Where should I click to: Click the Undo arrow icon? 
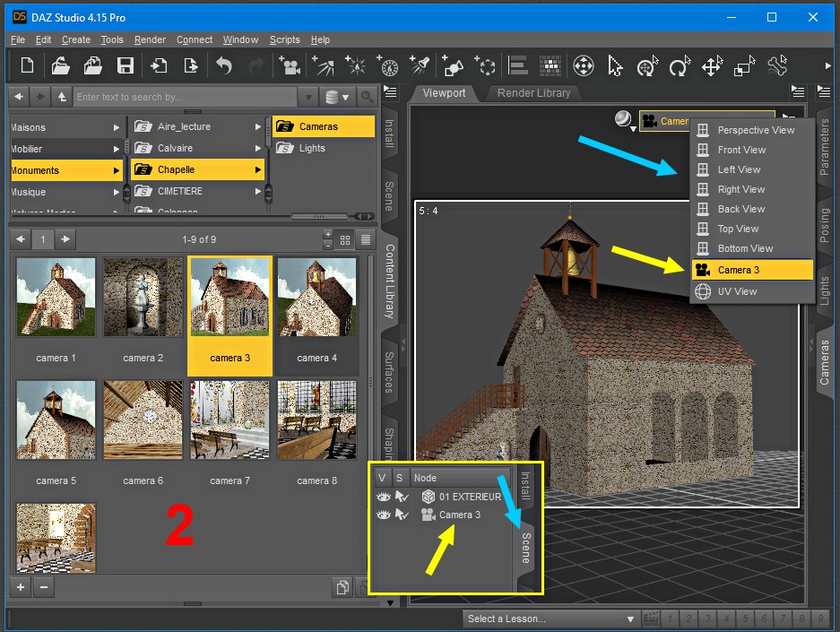[224, 66]
